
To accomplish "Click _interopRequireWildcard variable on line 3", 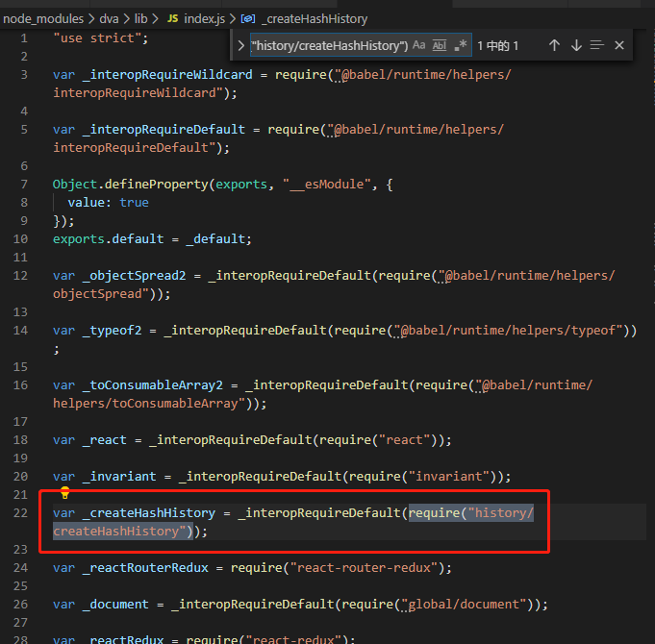I will pyautogui.click(x=167, y=75).
